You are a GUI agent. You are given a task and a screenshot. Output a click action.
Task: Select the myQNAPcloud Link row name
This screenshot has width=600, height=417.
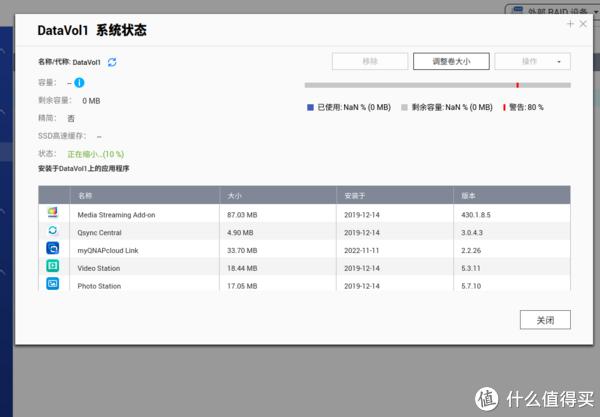108,251
